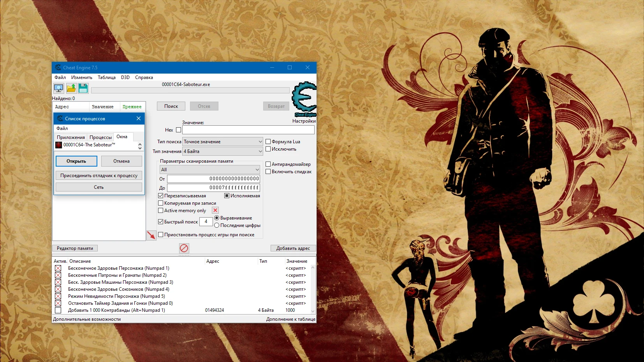The width and height of the screenshot is (644, 362).
Task: Open Настройки via the Cheat Engine logo
Action: point(304,100)
